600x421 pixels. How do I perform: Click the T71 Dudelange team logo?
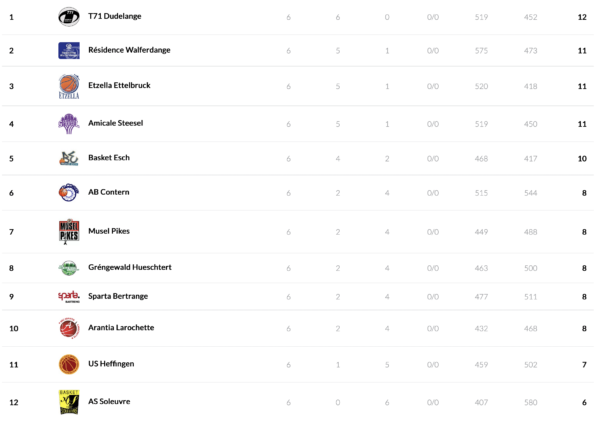(68, 17)
